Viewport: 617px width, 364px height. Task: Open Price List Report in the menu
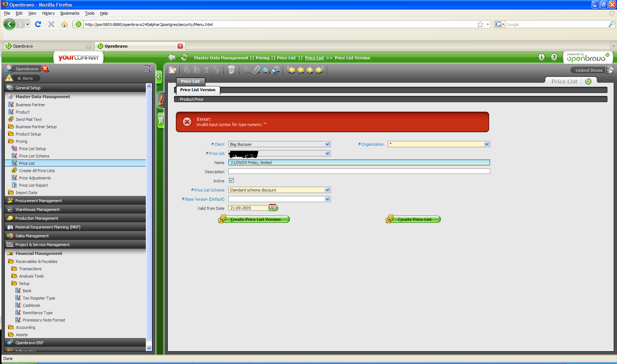click(x=33, y=185)
